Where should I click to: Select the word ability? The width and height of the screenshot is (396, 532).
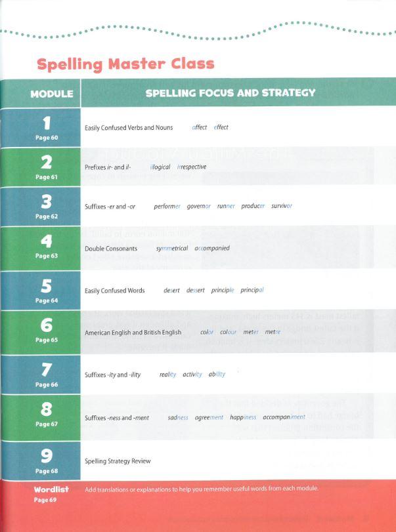(x=217, y=374)
